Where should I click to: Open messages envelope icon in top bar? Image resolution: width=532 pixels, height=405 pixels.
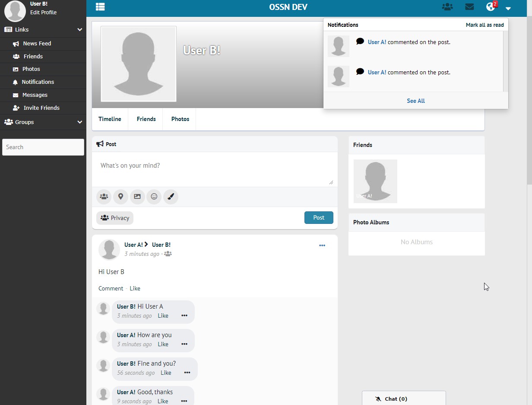point(469,7)
